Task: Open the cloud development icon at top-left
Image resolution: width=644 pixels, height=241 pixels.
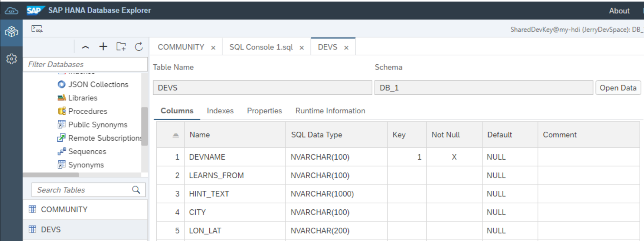Action: click(x=11, y=11)
